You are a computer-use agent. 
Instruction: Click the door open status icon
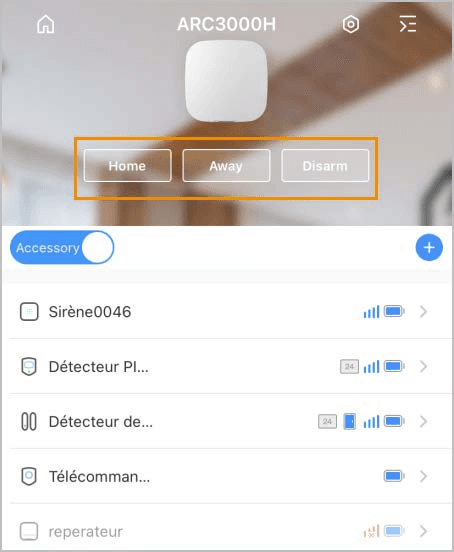pyautogui.click(x=349, y=421)
